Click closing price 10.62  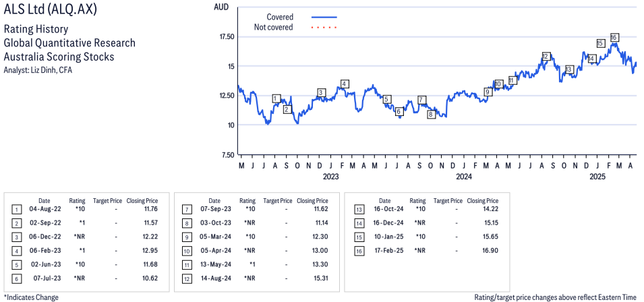[150, 278]
